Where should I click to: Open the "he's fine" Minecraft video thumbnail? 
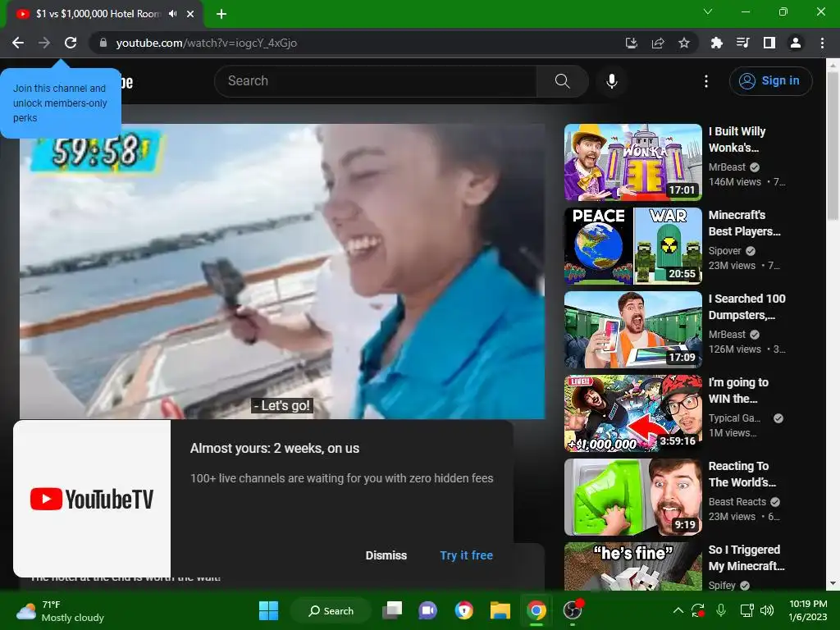point(633,566)
